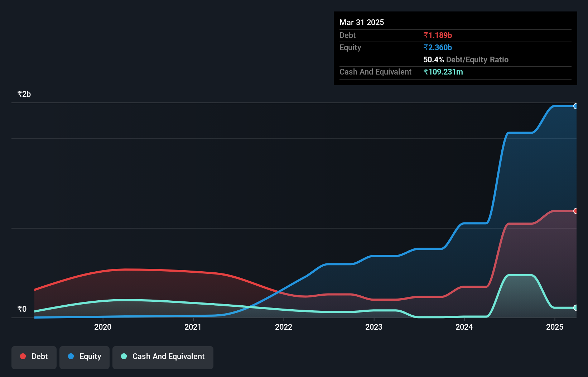Screen dimensions: 588x377
Task: Select the red Debt endpoint marker on chart
Action: [x=575, y=211]
